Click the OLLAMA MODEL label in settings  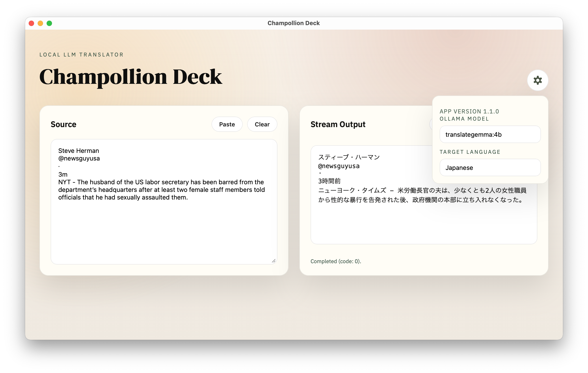click(x=464, y=119)
